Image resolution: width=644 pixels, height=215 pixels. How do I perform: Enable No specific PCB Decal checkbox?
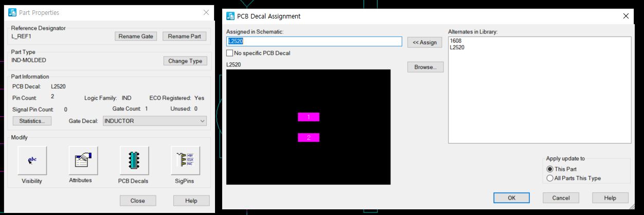(230, 53)
